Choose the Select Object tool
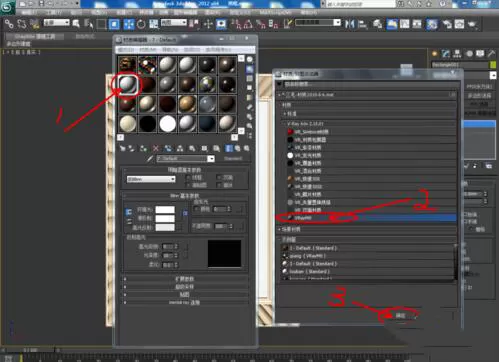 [76, 24]
